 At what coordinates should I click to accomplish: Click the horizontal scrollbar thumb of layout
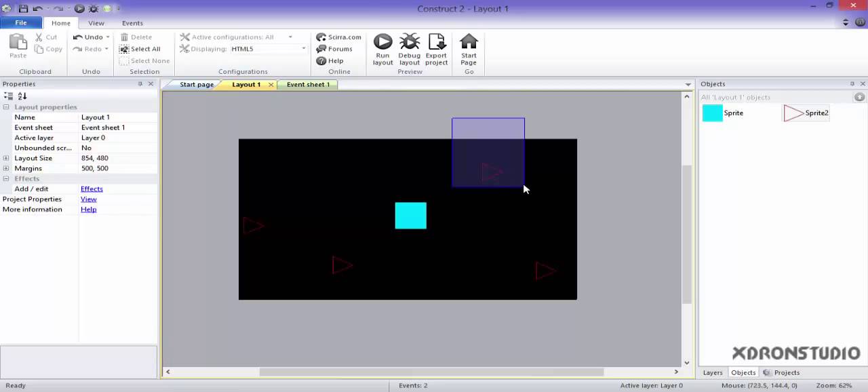click(431, 372)
